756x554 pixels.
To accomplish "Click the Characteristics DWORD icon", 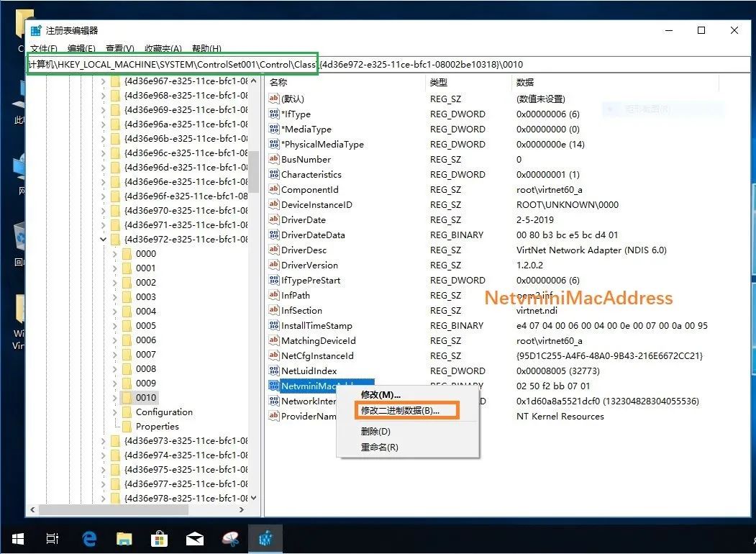I will click(274, 175).
